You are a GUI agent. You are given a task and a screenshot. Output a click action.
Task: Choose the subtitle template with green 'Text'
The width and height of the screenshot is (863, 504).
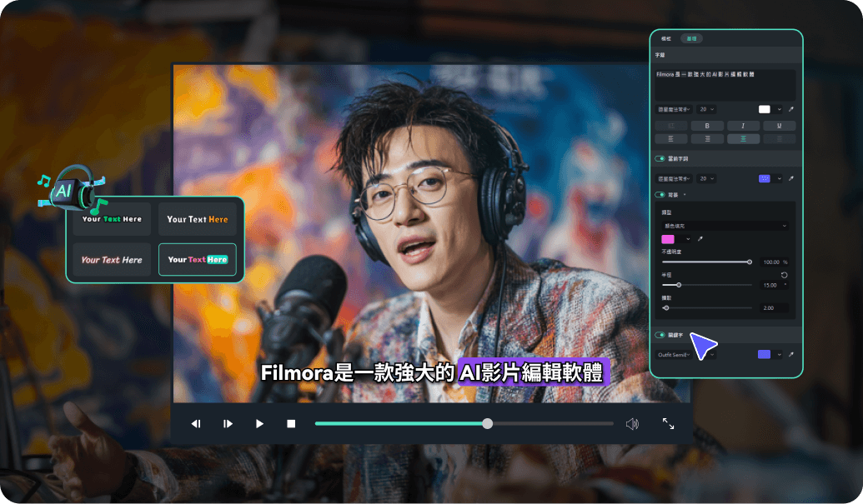[112, 219]
